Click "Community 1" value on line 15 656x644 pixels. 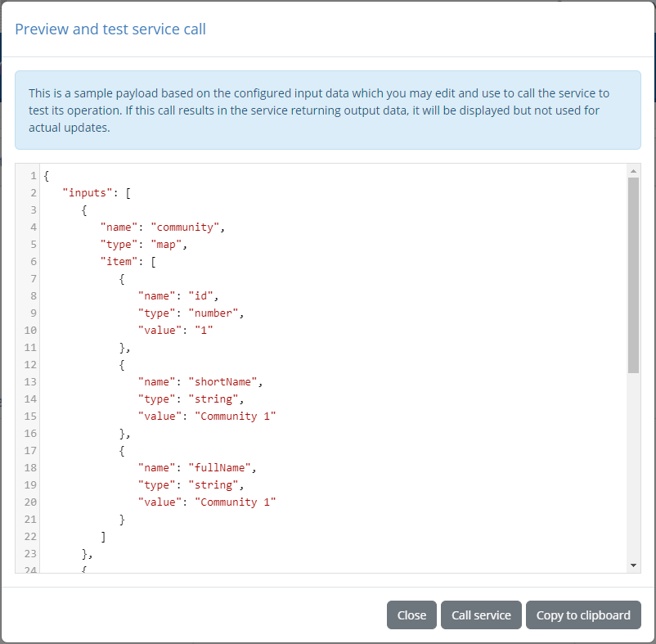pos(235,416)
